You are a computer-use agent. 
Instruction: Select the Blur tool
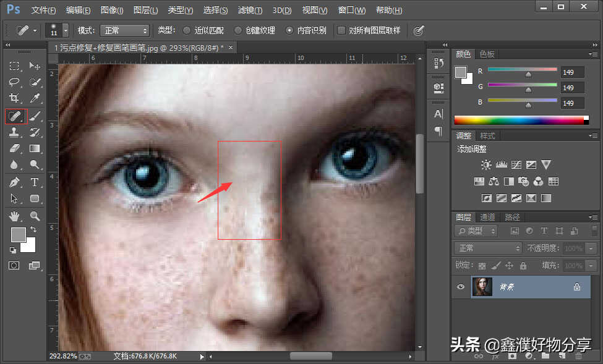click(14, 164)
